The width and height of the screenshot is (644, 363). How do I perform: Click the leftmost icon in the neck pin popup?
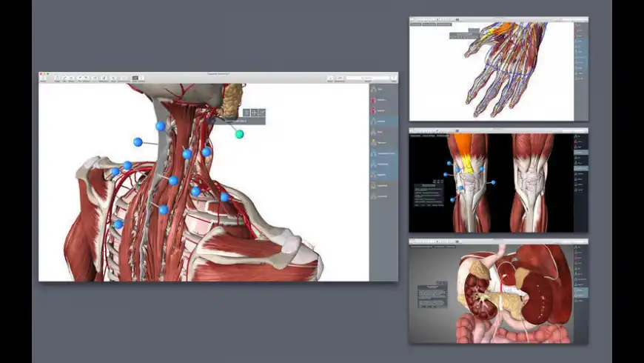pyautogui.click(x=246, y=112)
